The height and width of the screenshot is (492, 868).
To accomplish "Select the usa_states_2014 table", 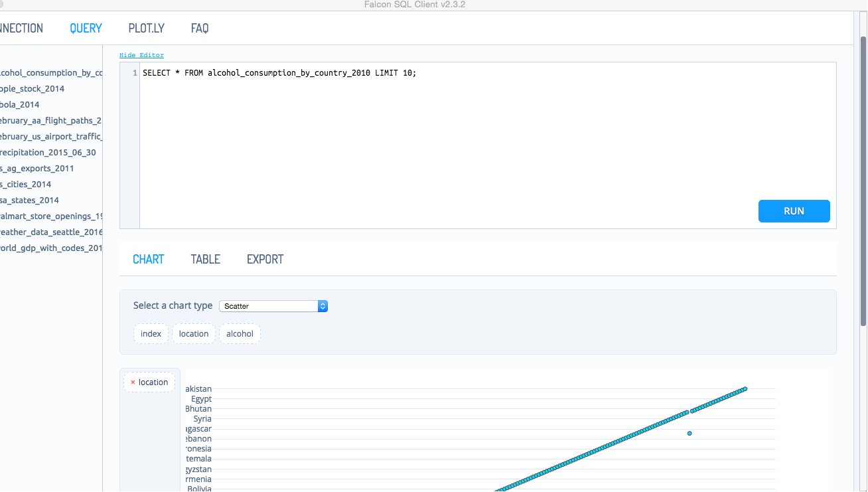I will [x=31, y=200].
